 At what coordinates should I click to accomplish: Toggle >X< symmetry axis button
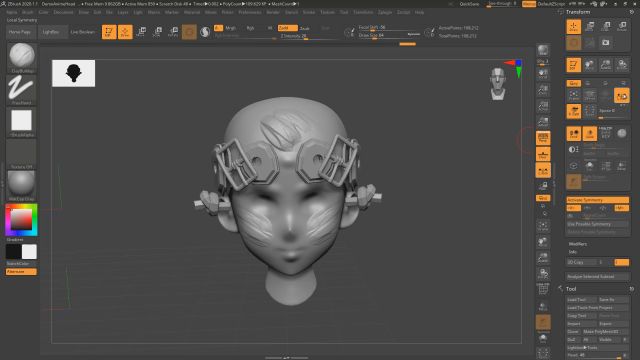(x=573, y=208)
